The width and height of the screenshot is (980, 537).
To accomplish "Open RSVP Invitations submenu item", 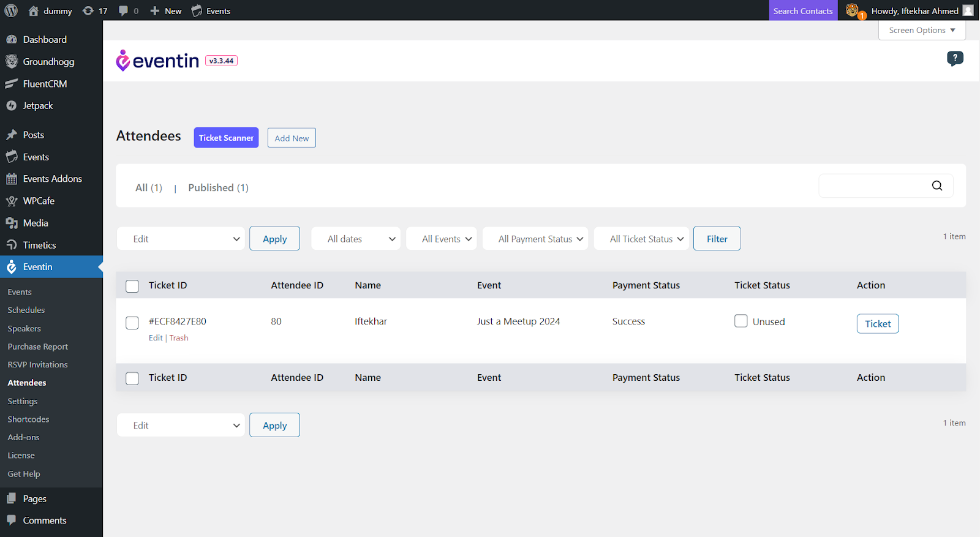I will point(38,364).
